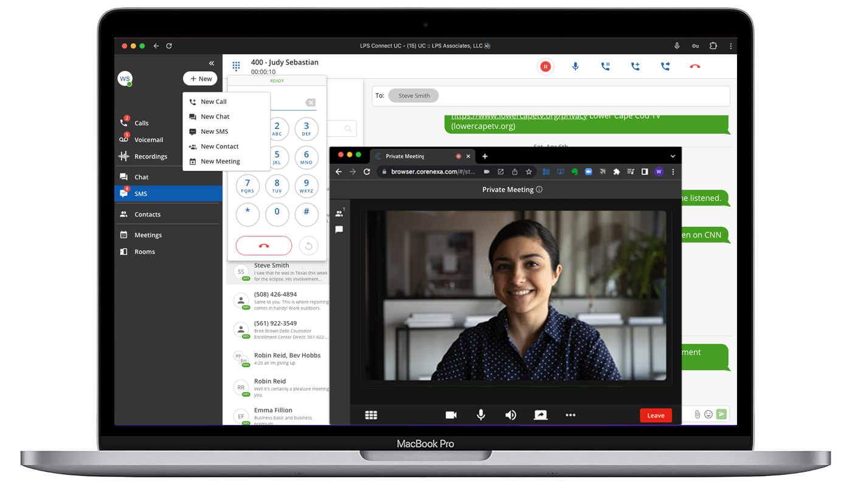Open the New dropdown button

click(200, 78)
